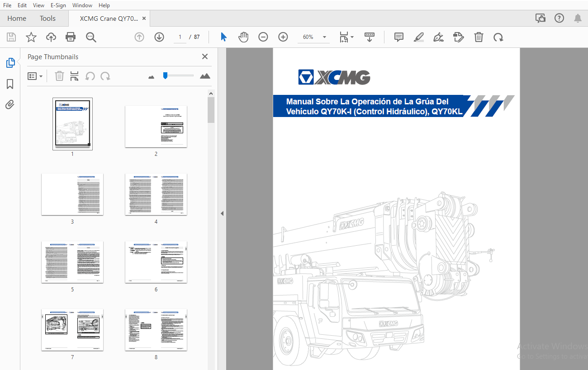This screenshot has height=370, width=588.
Task: Open the Help question mark icon
Action: point(559,18)
